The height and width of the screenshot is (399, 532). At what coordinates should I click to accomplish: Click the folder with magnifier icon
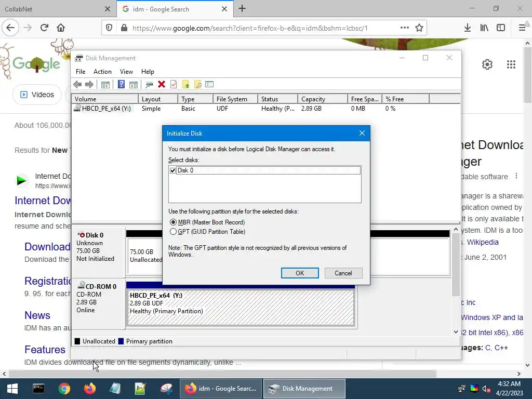(x=198, y=85)
